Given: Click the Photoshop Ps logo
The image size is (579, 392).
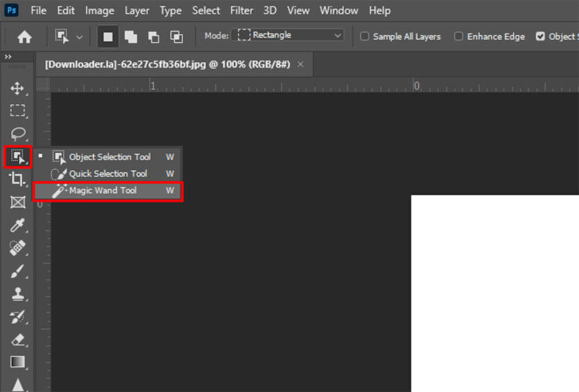Looking at the screenshot, I should pyautogui.click(x=11, y=10).
